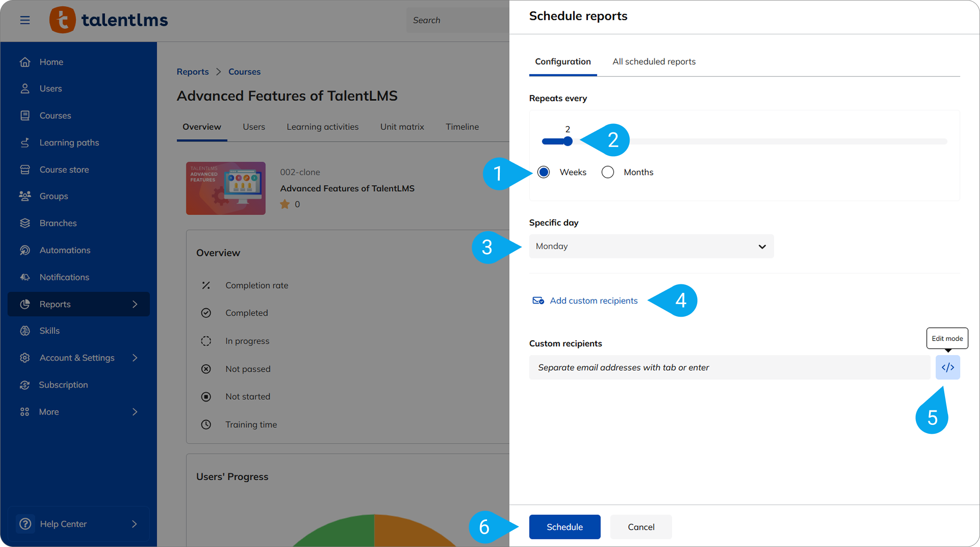Click the Custom recipients email field
The width and height of the screenshot is (980, 547).
pyautogui.click(x=729, y=367)
